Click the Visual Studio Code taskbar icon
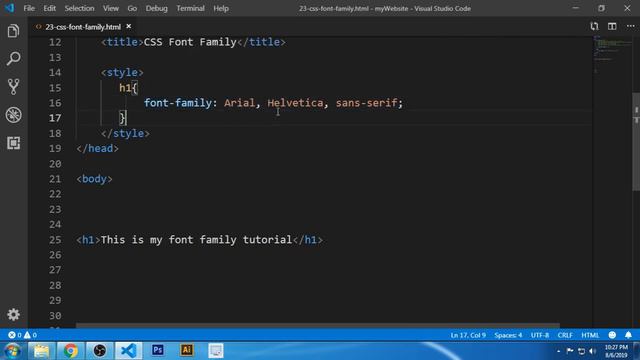The image size is (640, 360). pos(129,351)
